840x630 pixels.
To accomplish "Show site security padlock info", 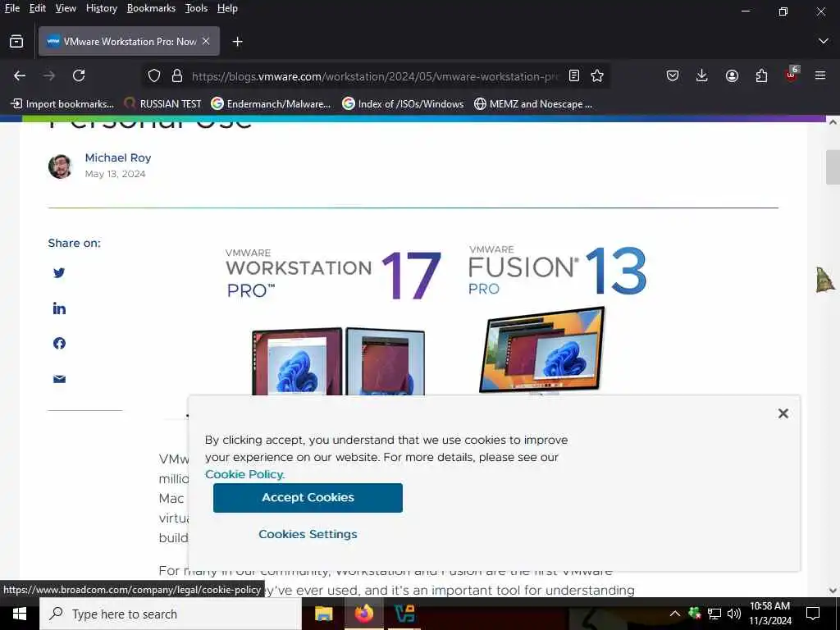I will (177, 75).
